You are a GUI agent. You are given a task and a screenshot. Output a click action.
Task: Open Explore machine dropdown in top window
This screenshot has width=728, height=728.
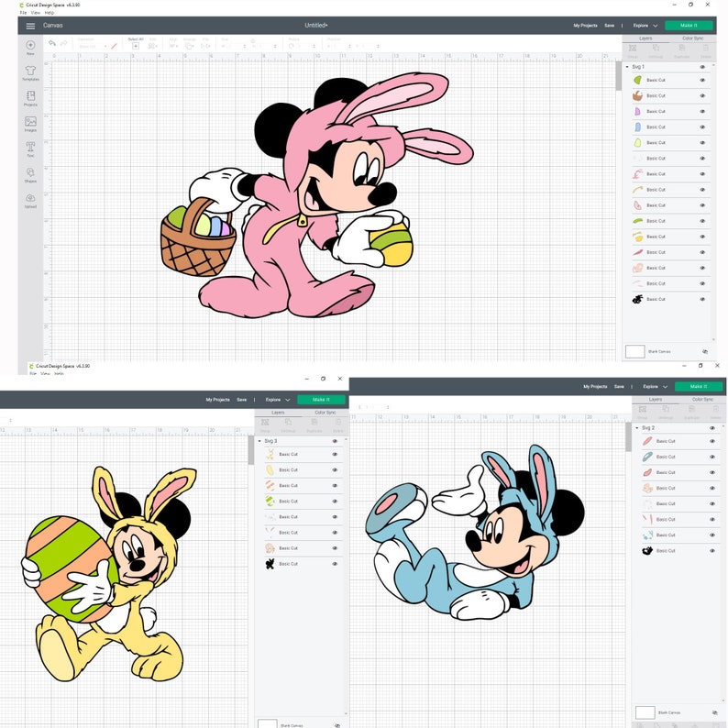coord(645,26)
